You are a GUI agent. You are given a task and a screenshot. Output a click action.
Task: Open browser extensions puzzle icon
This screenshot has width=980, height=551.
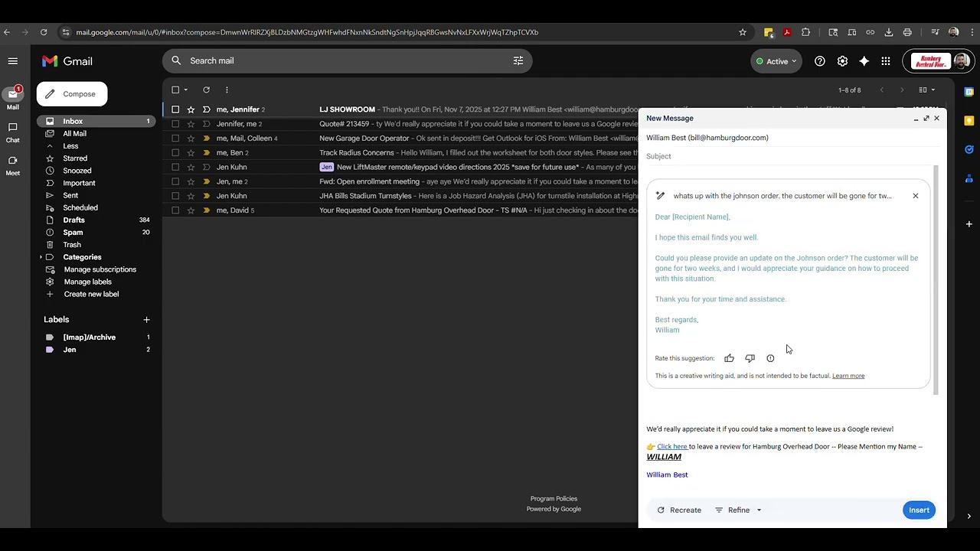[x=805, y=32]
